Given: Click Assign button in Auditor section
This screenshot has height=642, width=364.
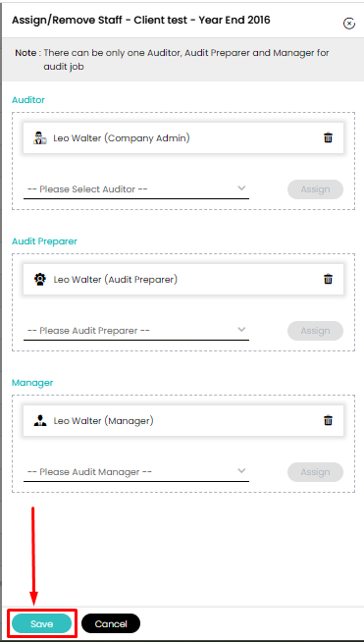Looking at the screenshot, I should pos(315,189).
